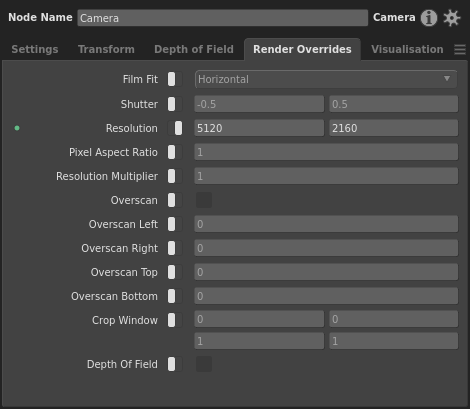Click the Resolution height field showing 2160
The image size is (470, 409).
394,128
